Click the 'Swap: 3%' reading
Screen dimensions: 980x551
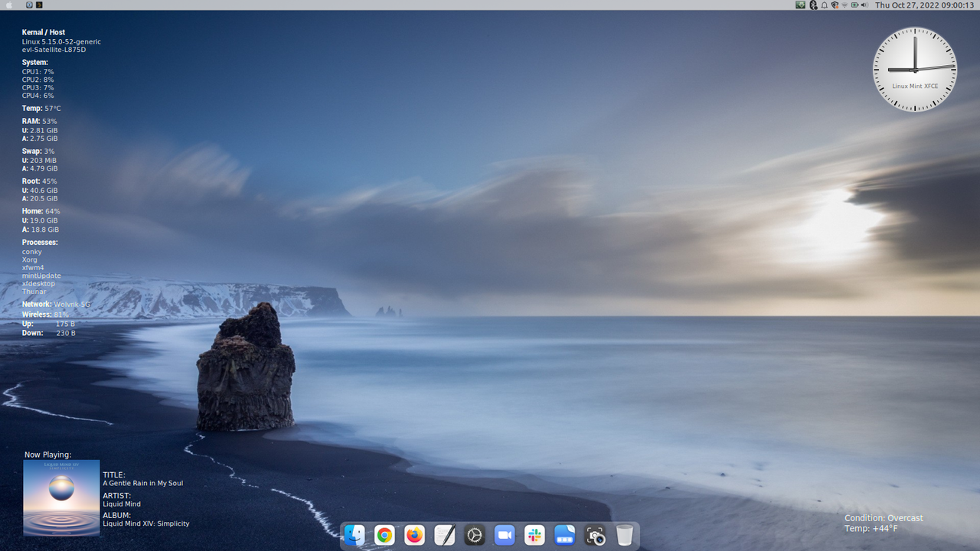pos(38,152)
